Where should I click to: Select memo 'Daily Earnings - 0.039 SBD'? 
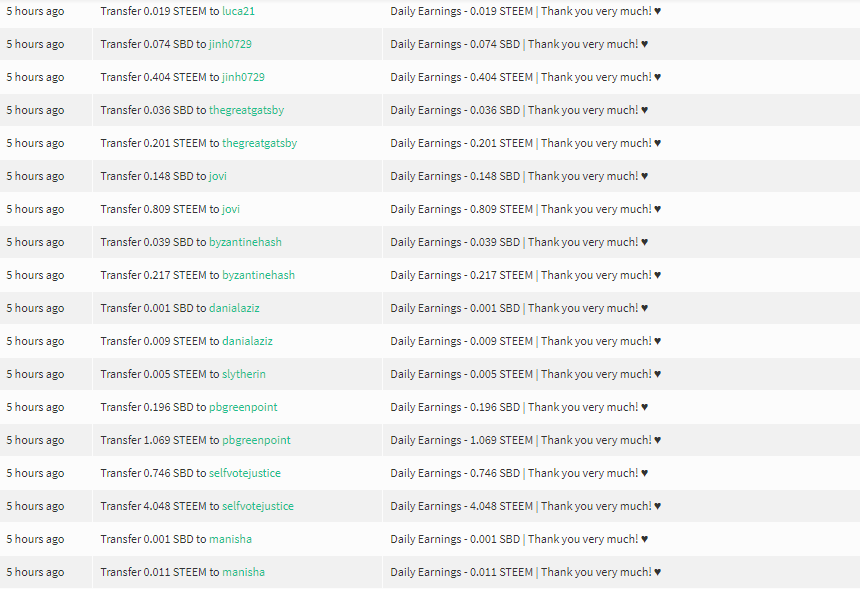tap(455, 242)
